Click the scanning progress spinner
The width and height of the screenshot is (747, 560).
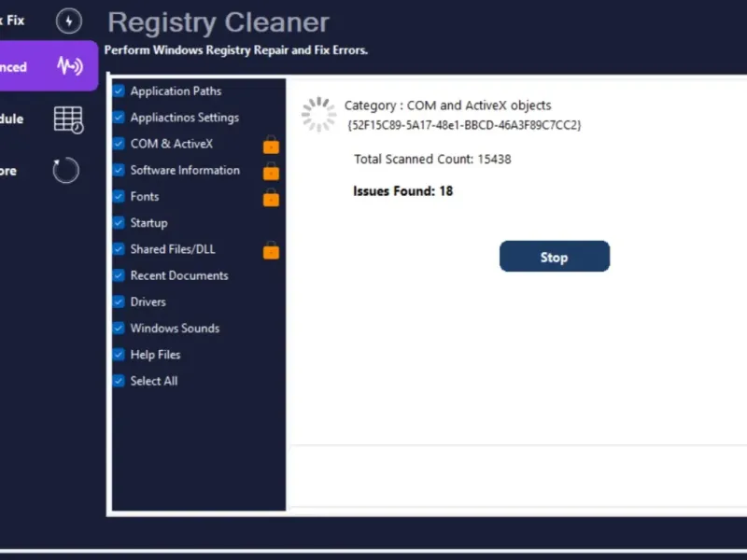coord(318,114)
